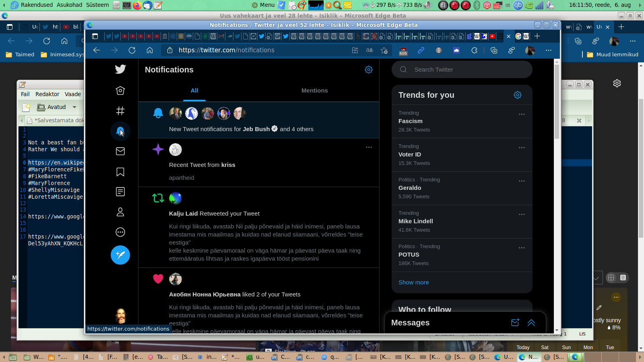Reload the Twitter notifications page
Viewport: 644px width, 362px height.
(x=132, y=50)
